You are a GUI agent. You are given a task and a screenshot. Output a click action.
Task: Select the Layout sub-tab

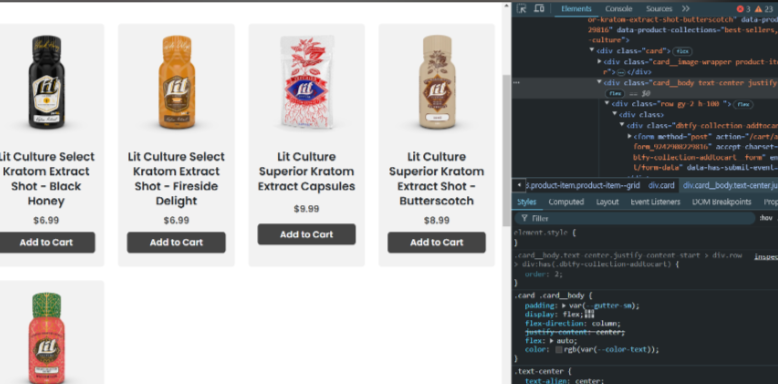click(607, 202)
